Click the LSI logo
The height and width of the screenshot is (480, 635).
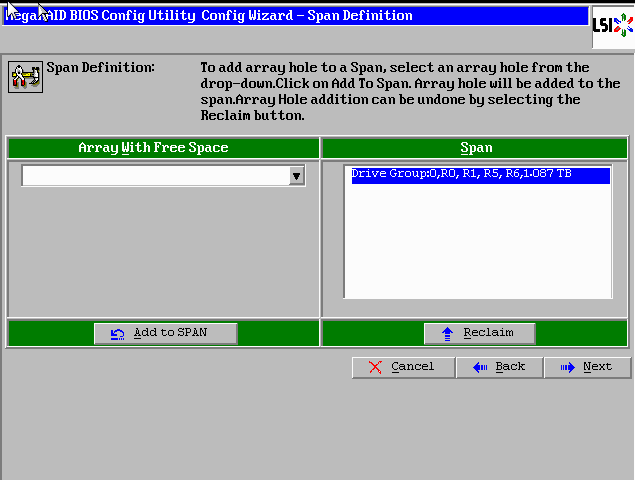coord(613,26)
